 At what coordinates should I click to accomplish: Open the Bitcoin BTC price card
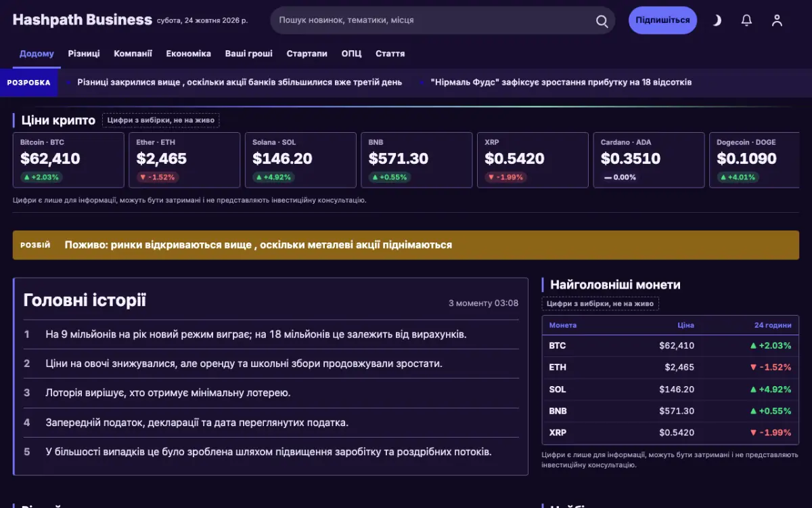[x=68, y=160]
